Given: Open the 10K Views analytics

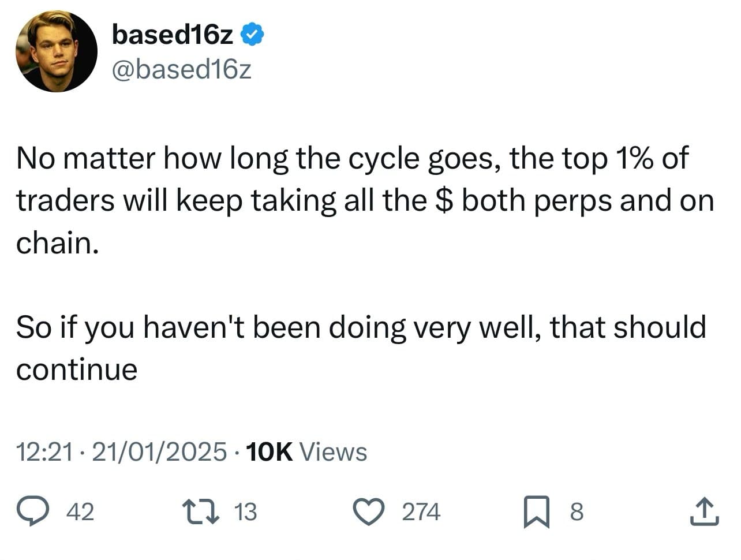Looking at the screenshot, I should (x=306, y=451).
